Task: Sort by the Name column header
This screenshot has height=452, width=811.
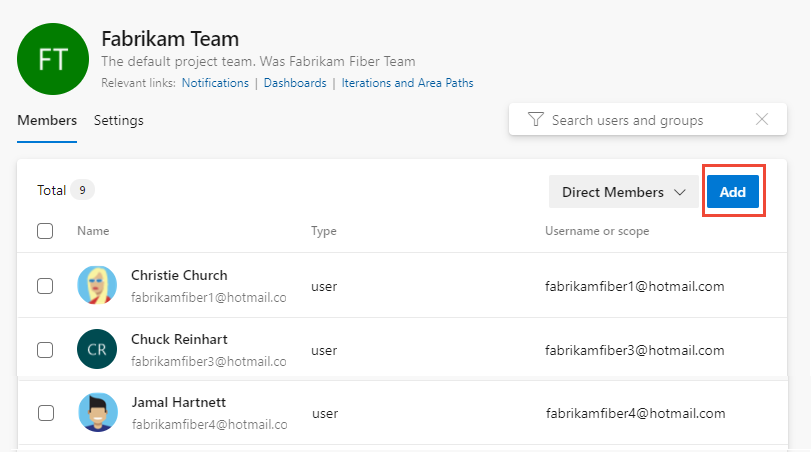Action: tap(93, 231)
